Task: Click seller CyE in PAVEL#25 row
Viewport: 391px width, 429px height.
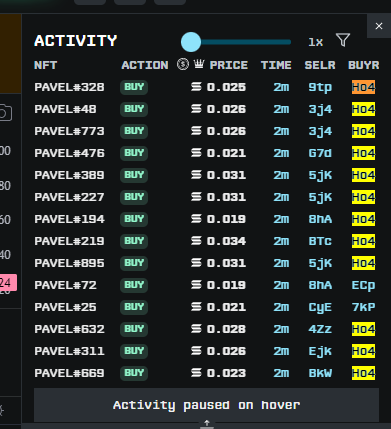Action: coord(320,307)
